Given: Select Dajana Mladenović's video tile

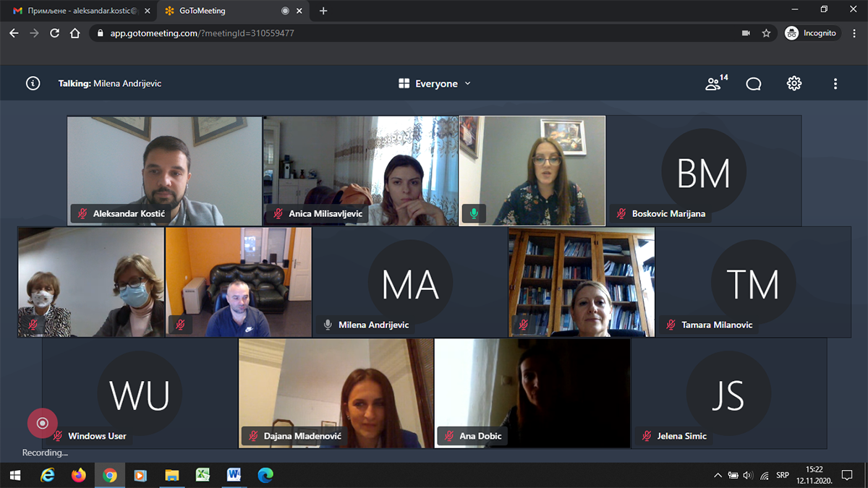Looking at the screenshot, I should 336,393.
